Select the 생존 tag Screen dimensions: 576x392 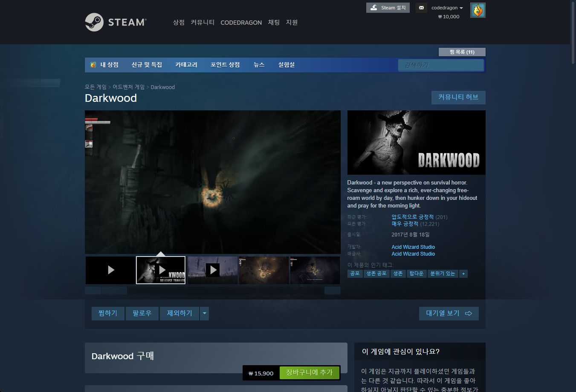[398, 274]
